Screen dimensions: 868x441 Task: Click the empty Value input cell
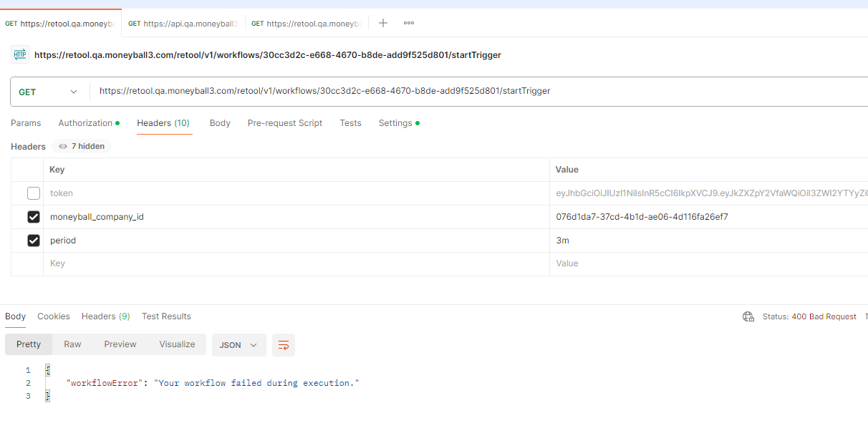coord(709,263)
